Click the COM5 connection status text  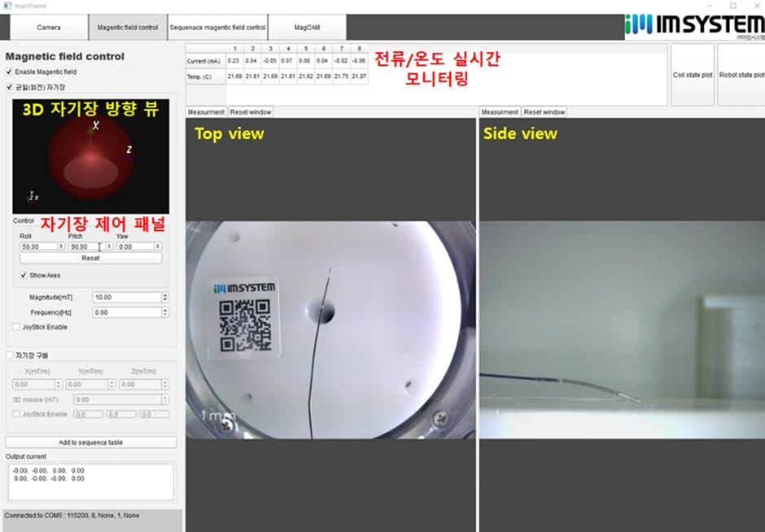point(72,516)
